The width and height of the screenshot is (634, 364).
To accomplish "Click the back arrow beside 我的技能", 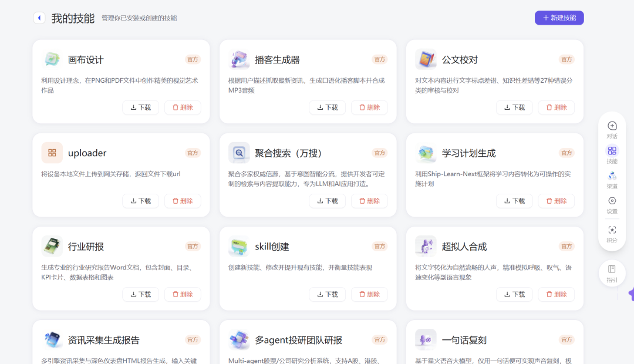I will click(39, 18).
